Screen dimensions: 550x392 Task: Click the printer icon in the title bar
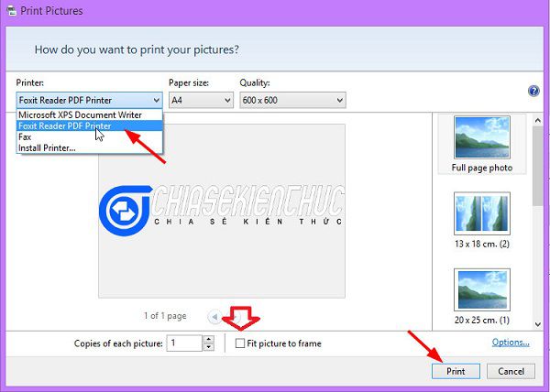[x=12, y=10]
